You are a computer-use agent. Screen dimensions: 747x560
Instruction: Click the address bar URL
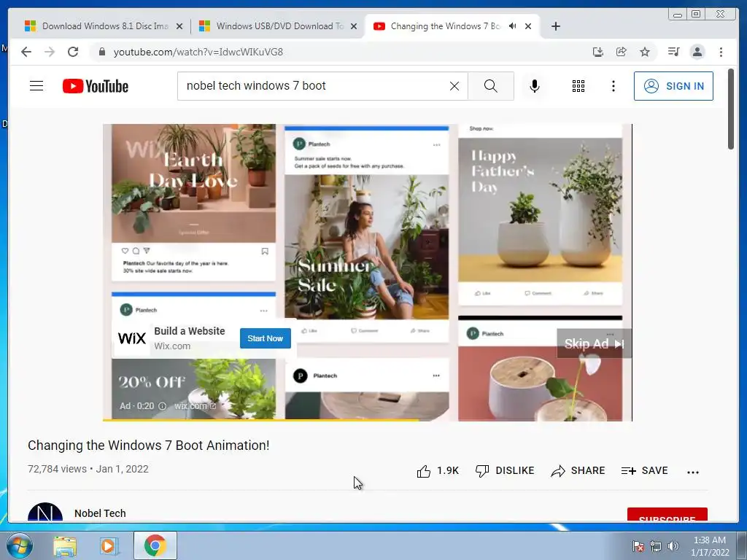pyautogui.click(x=198, y=52)
